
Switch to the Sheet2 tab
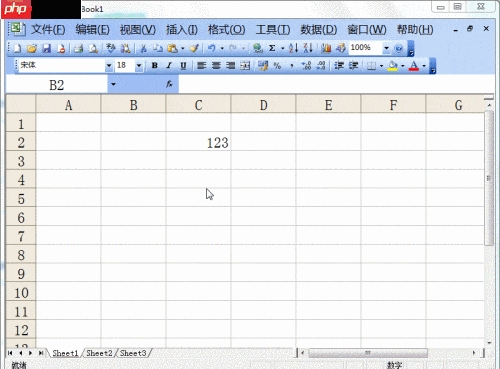click(x=99, y=353)
